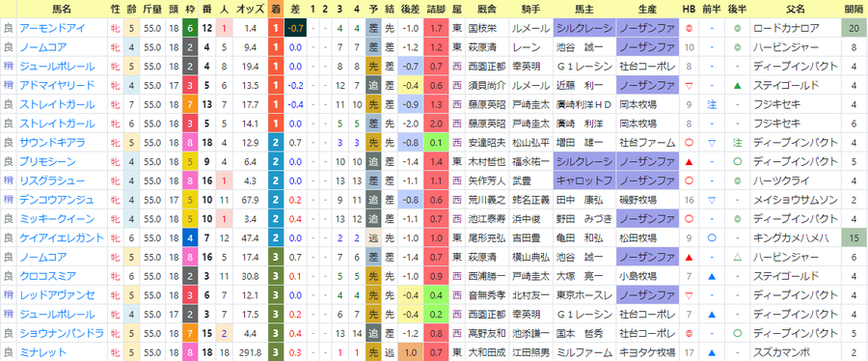Viewport: 868px width, 361px height.
Task: Select odds value 291.8
Action: pyautogui.click(x=249, y=352)
